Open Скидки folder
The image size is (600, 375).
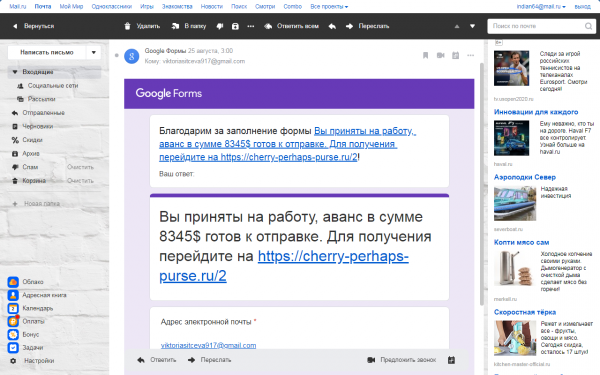tap(32, 140)
